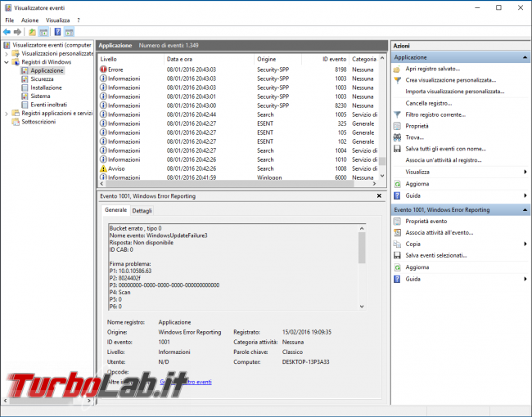532x417 pixels.
Task: Open Guida submenu arrow in Evento section
Action: (x=525, y=279)
